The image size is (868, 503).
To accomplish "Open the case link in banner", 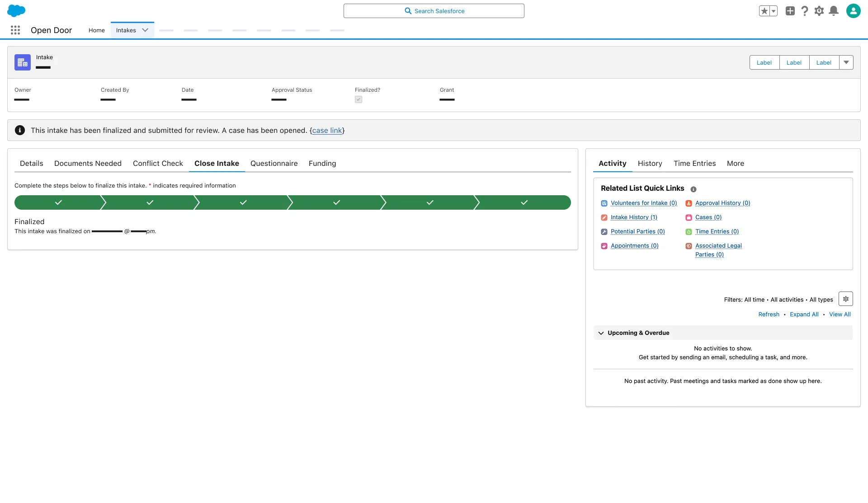I will pos(327,130).
